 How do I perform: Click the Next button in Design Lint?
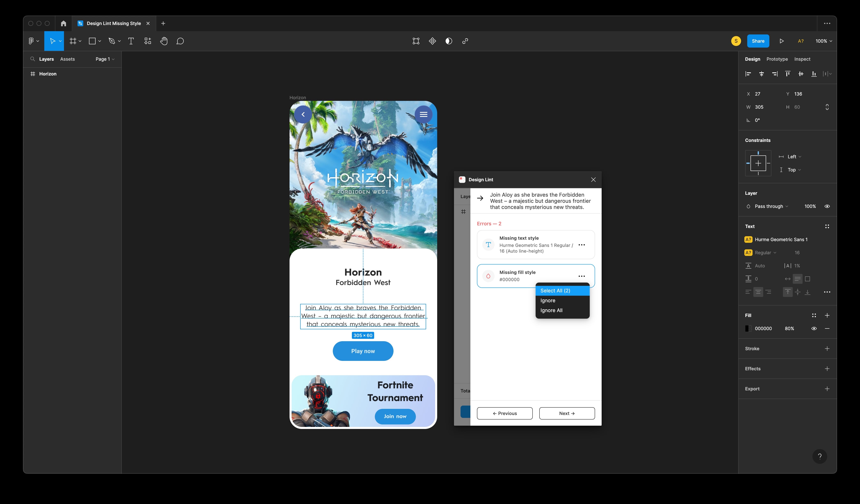coord(567,413)
